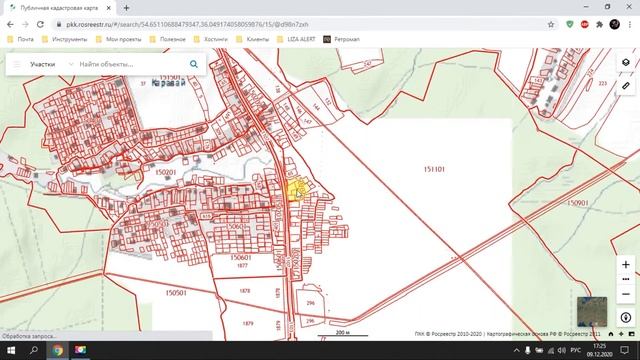This screenshot has width=640, height=360.
Task: Click the Каравай place label
Action: point(169,83)
